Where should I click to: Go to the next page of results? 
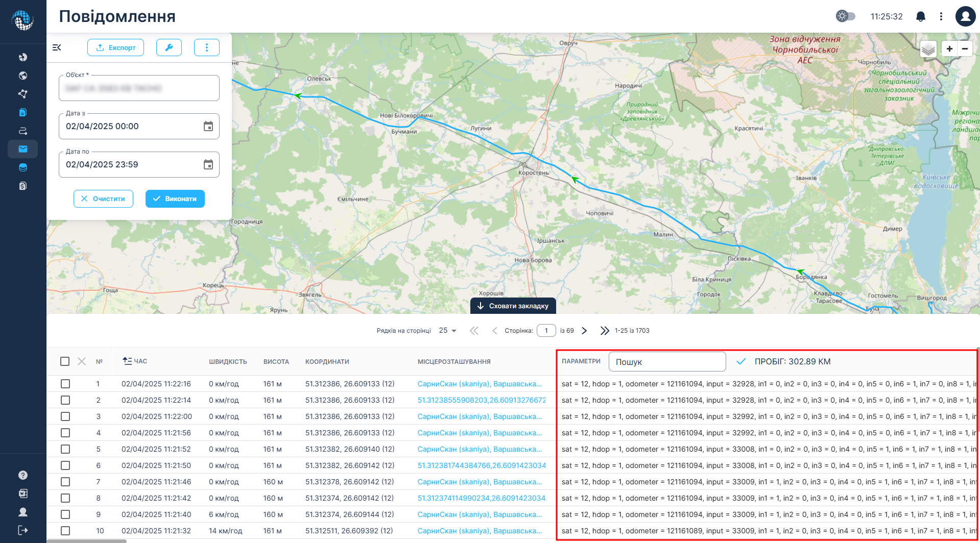(x=584, y=331)
